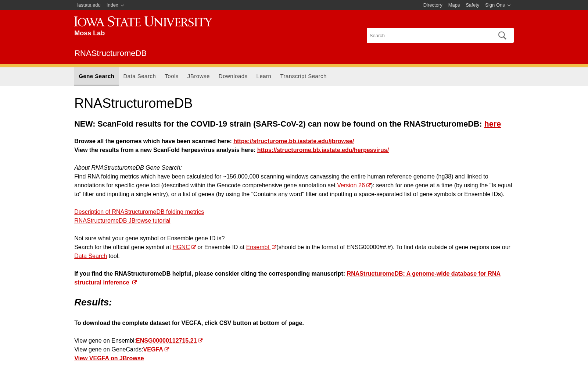The height and width of the screenshot is (368, 588).
Task: Click the Iowa State University logo
Action: coord(143,21)
